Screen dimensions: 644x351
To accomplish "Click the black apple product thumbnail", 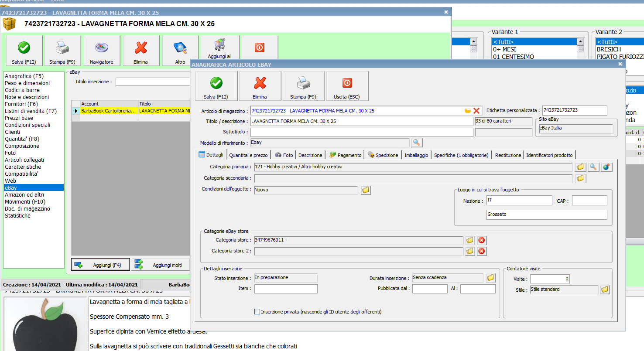I will pos(45,325).
